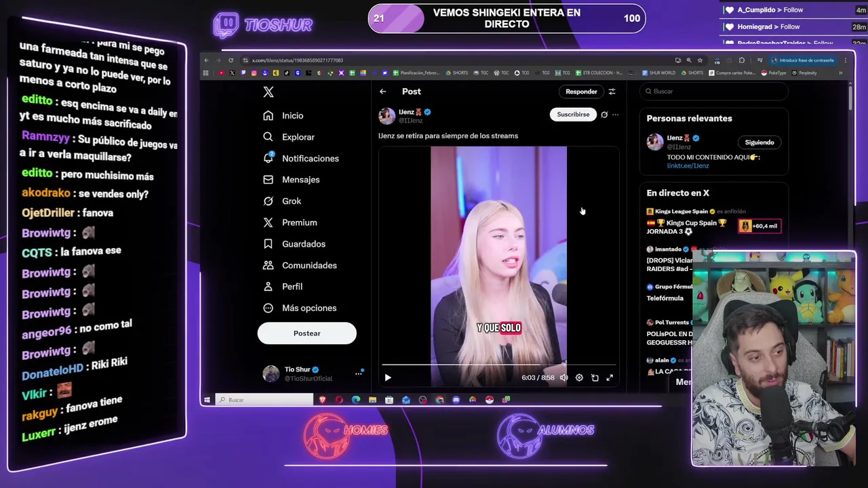Open Opera from the taskbar
Screen dimensions: 868x488
[339, 400]
